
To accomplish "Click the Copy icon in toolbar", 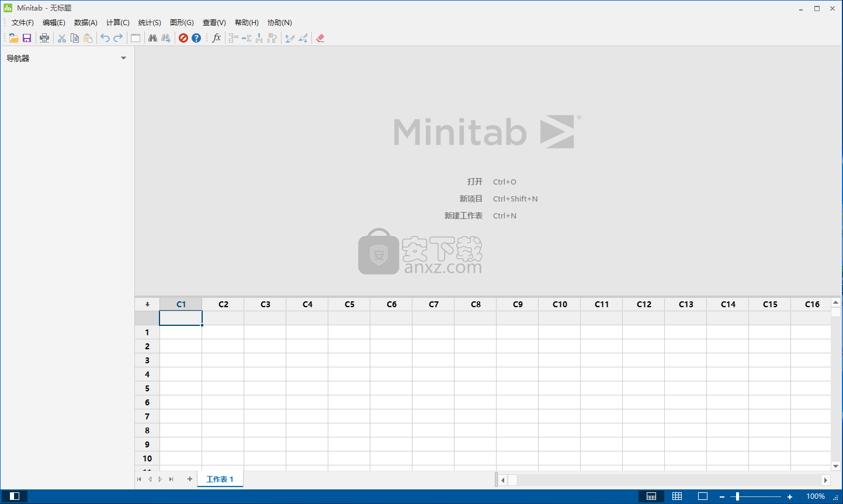I will (75, 38).
